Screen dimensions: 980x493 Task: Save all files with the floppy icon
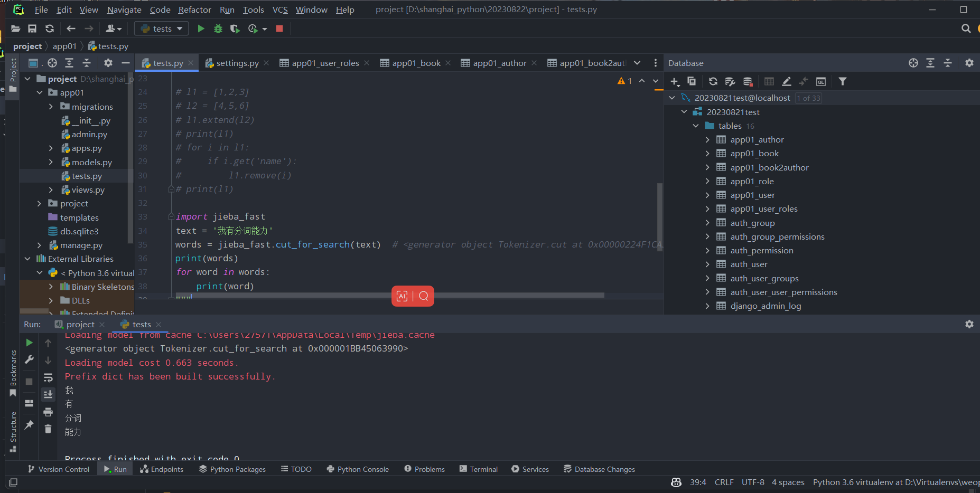point(32,29)
